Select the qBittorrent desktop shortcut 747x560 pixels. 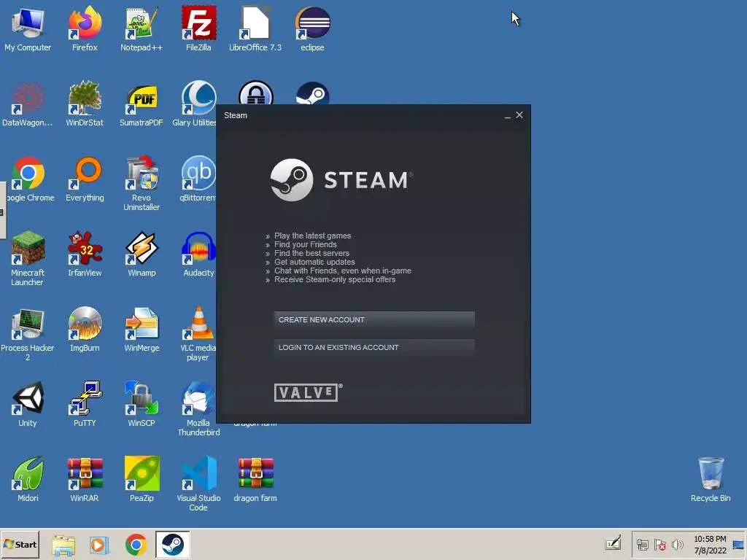[x=198, y=179]
